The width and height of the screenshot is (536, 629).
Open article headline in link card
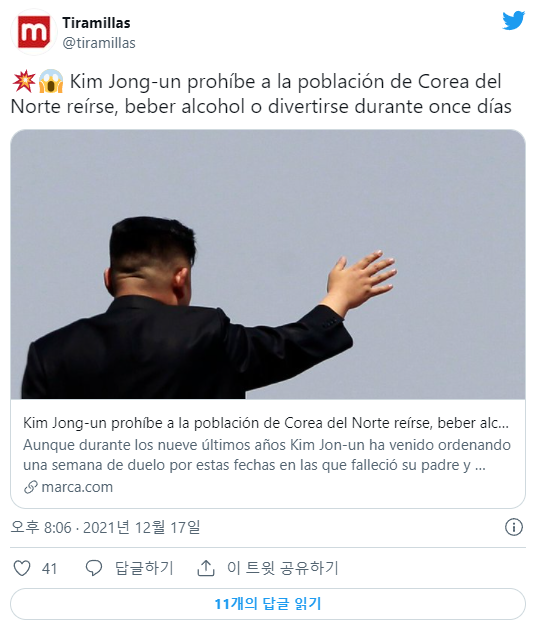266,423
